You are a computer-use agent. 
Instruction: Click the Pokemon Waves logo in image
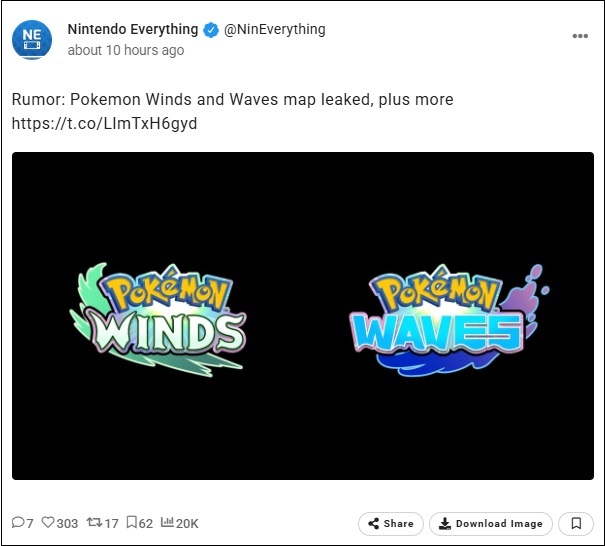point(450,320)
